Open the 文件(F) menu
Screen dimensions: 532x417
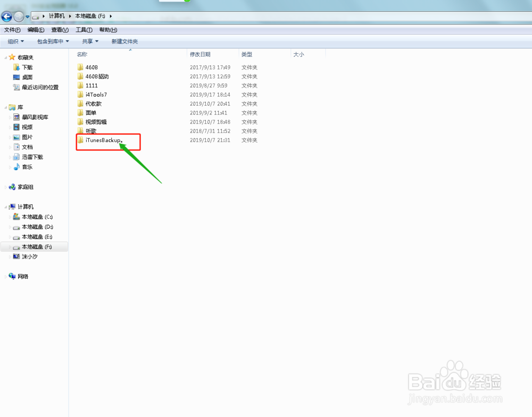(x=12, y=30)
